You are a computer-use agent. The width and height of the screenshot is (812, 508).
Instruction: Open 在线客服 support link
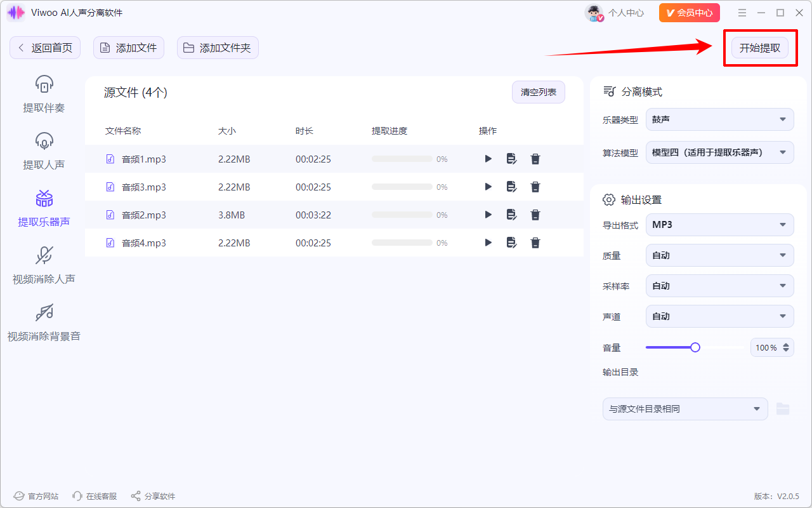(x=95, y=496)
